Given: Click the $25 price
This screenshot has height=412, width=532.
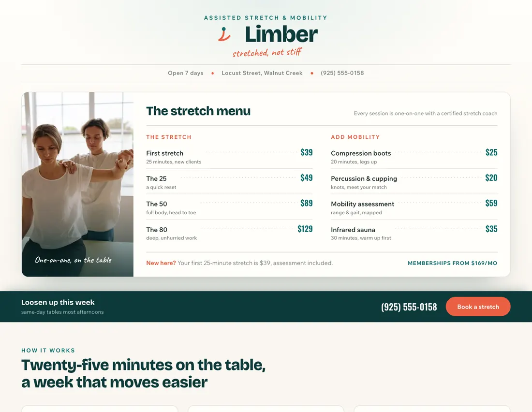Looking at the screenshot, I should click(x=491, y=152).
